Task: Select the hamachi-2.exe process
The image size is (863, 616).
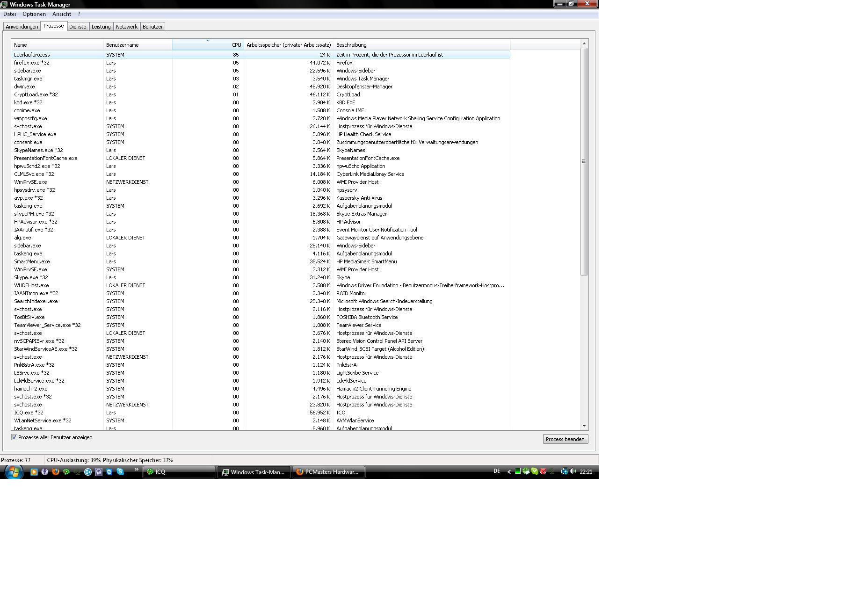Action: [261, 389]
